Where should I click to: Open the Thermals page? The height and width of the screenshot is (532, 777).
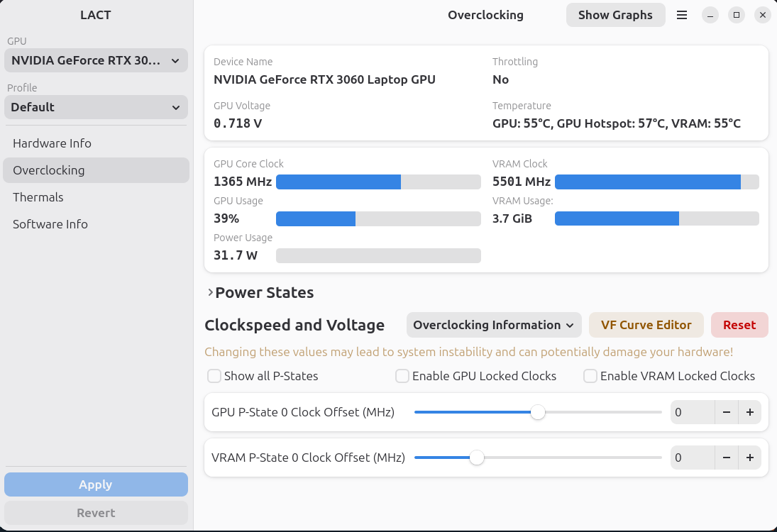(x=96, y=197)
